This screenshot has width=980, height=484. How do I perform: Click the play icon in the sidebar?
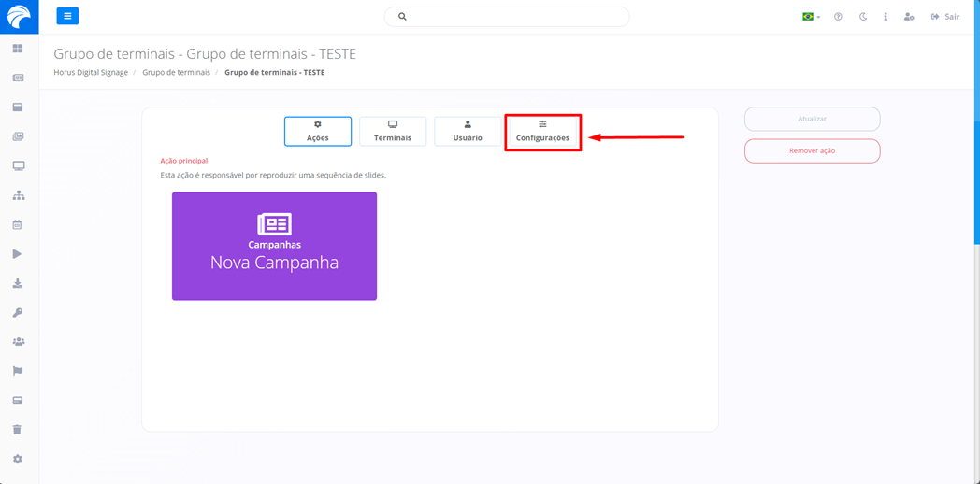click(18, 254)
